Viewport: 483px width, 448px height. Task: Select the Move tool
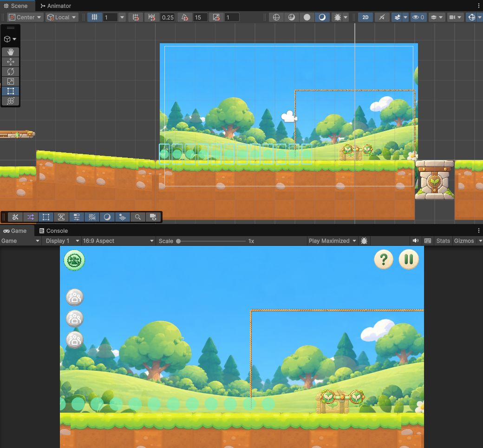coord(11,62)
